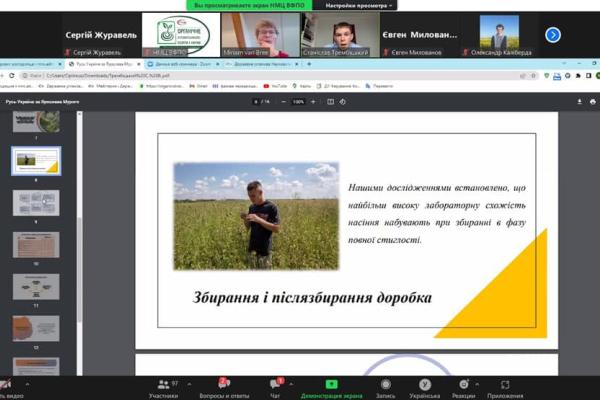This screenshot has height=400, width=600.
Task: Select Євген Милованов participant tile
Action: pos(420,35)
